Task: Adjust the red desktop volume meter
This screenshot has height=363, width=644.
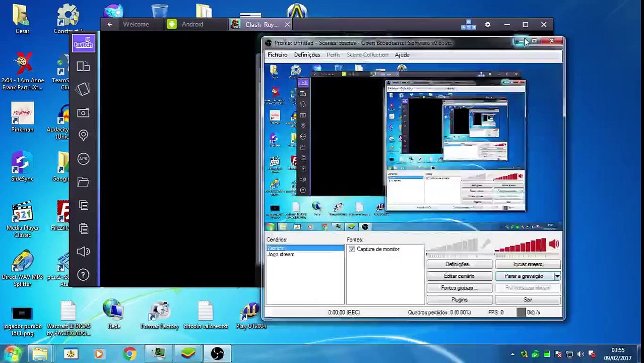Action: click(521, 245)
